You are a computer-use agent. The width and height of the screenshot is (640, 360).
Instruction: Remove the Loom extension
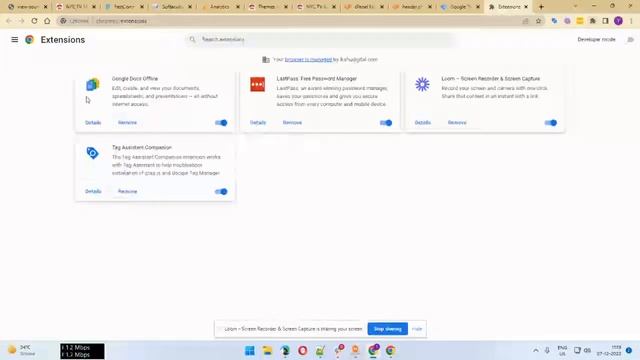(457, 122)
